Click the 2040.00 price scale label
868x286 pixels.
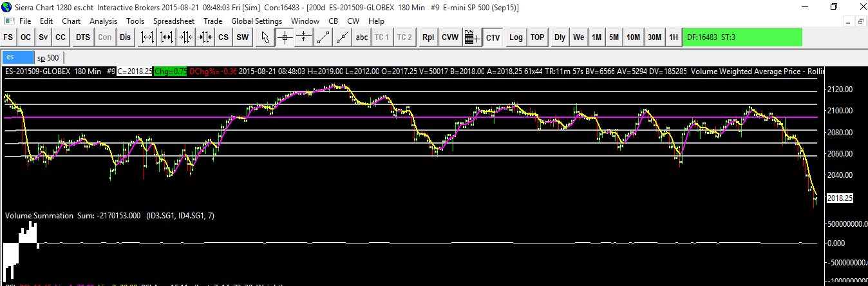click(840, 175)
